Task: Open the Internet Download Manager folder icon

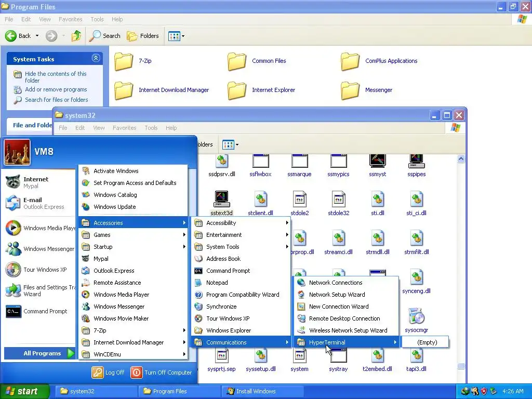Action: [x=124, y=90]
